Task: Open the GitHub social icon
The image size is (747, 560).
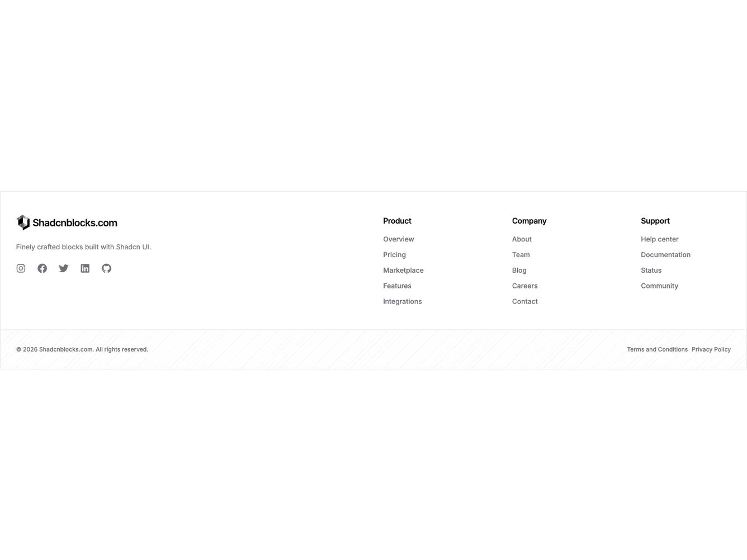Action: point(106,268)
